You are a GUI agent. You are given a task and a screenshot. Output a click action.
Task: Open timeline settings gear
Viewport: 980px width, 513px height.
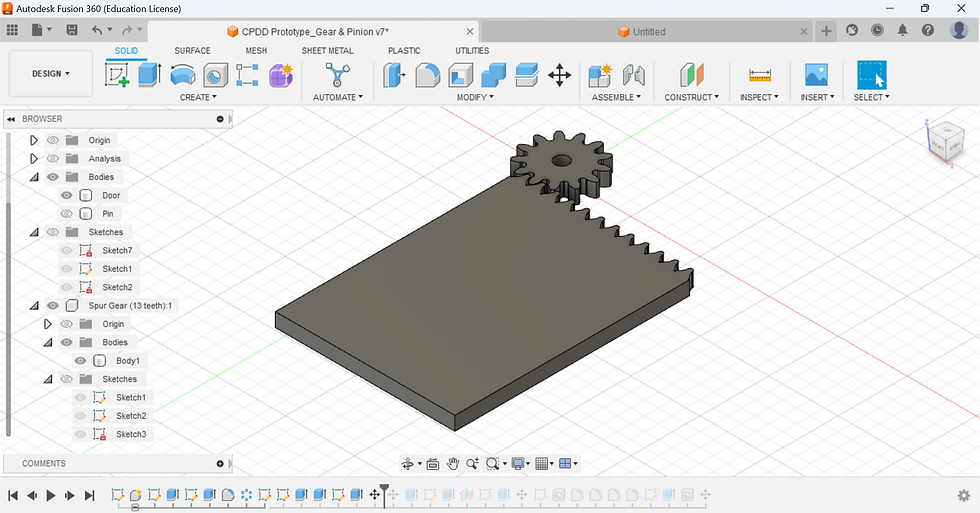point(964,496)
